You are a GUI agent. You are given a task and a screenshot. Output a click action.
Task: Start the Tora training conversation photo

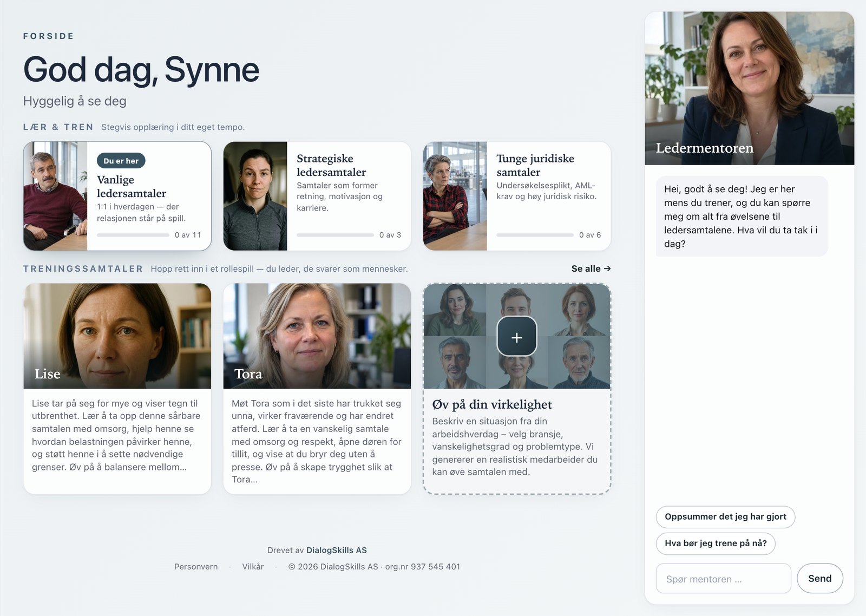click(317, 336)
